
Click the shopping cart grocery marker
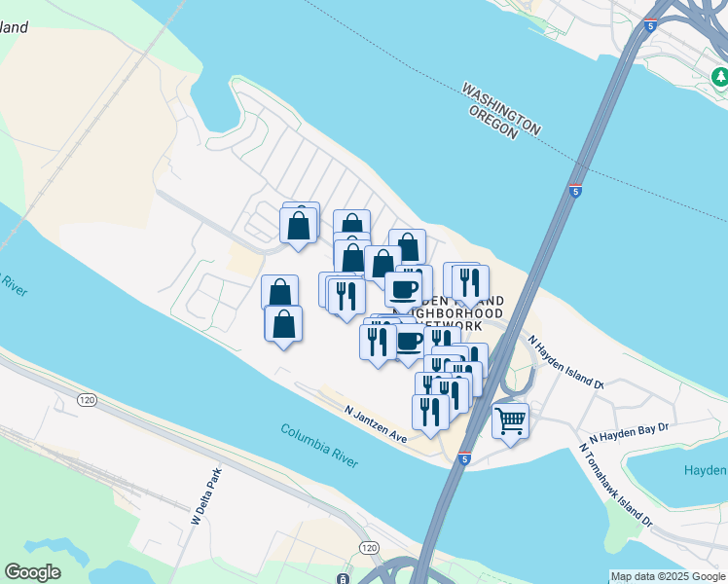[x=510, y=421]
